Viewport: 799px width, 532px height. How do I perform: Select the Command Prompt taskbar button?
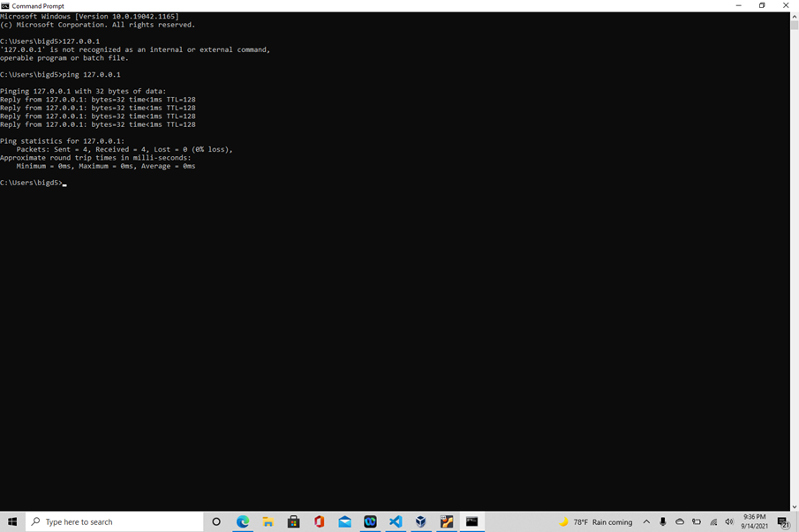click(471, 521)
